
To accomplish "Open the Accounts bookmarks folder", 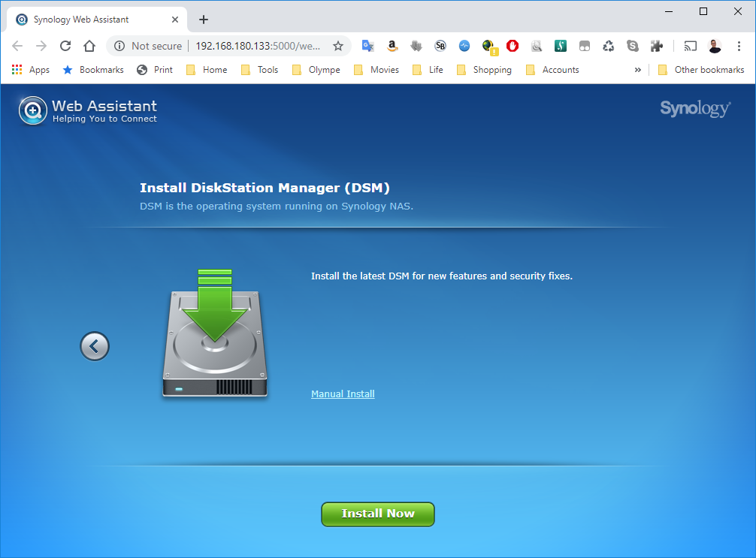I will pyautogui.click(x=552, y=69).
